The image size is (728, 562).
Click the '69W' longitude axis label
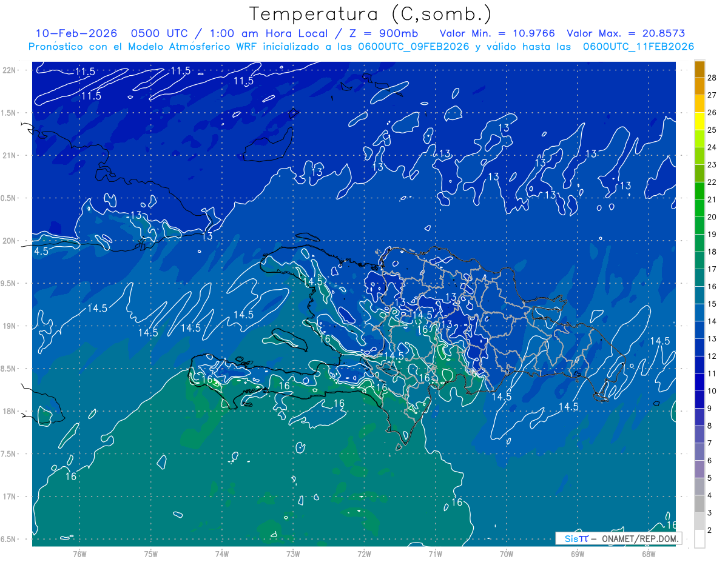(577, 554)
